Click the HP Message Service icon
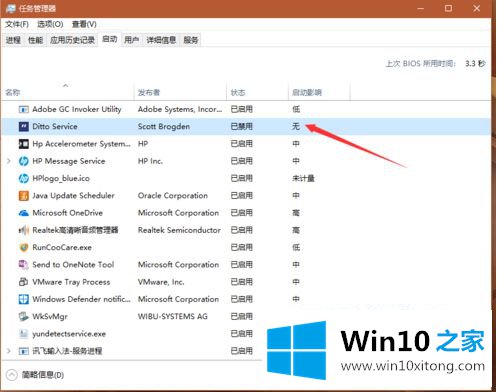 (23, 161)
